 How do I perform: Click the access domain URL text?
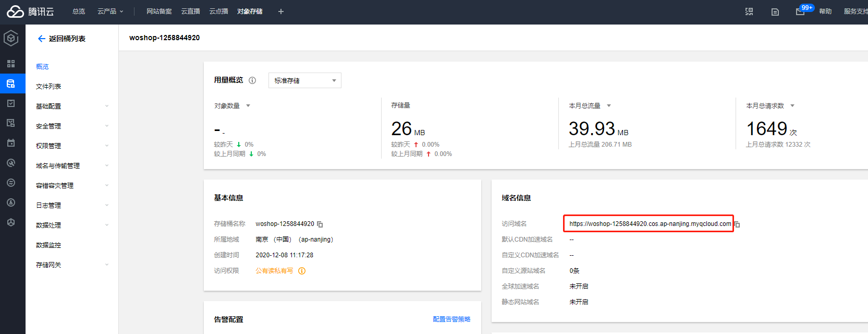pyautogui.click(x=650, y=224)
